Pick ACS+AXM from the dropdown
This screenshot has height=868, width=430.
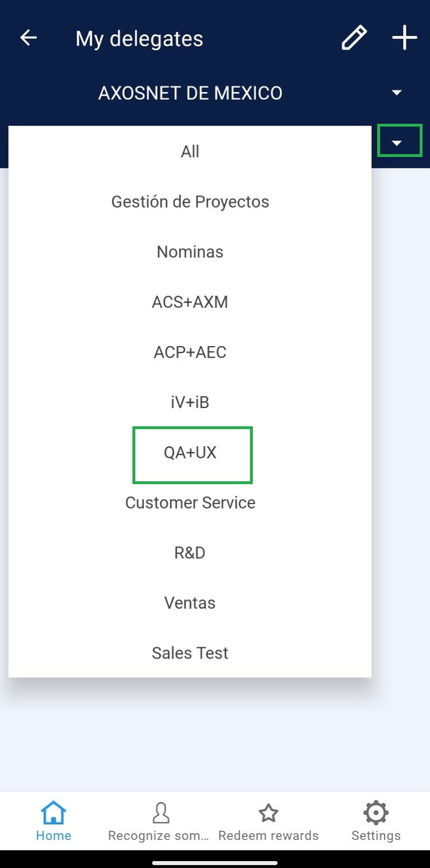(x=190, y=302)
